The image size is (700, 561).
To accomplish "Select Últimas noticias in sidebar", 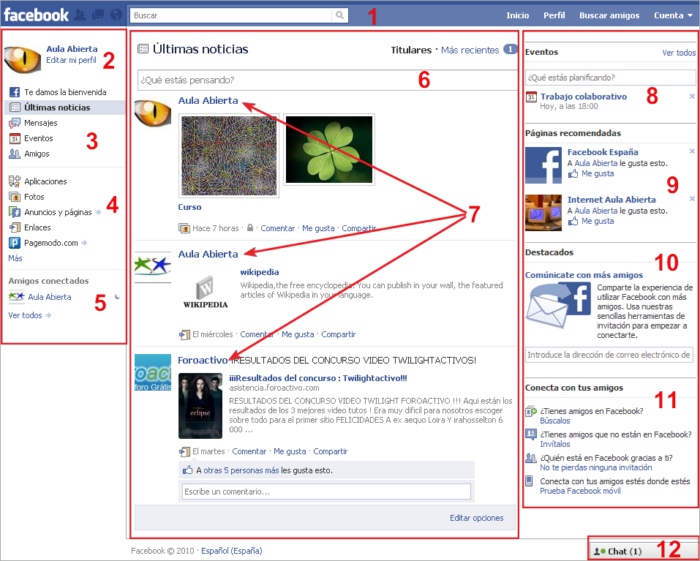I will coord(65,108).
